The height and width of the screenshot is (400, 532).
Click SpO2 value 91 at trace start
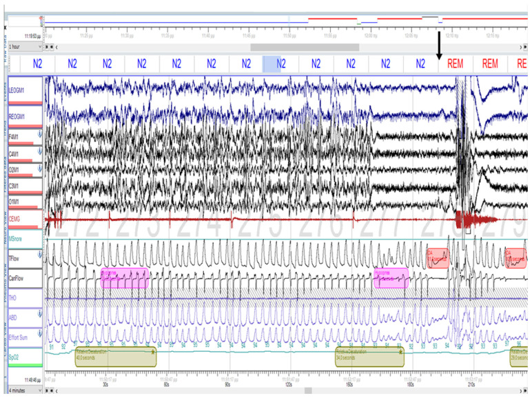pyautogui.click(x=52, y=347)
